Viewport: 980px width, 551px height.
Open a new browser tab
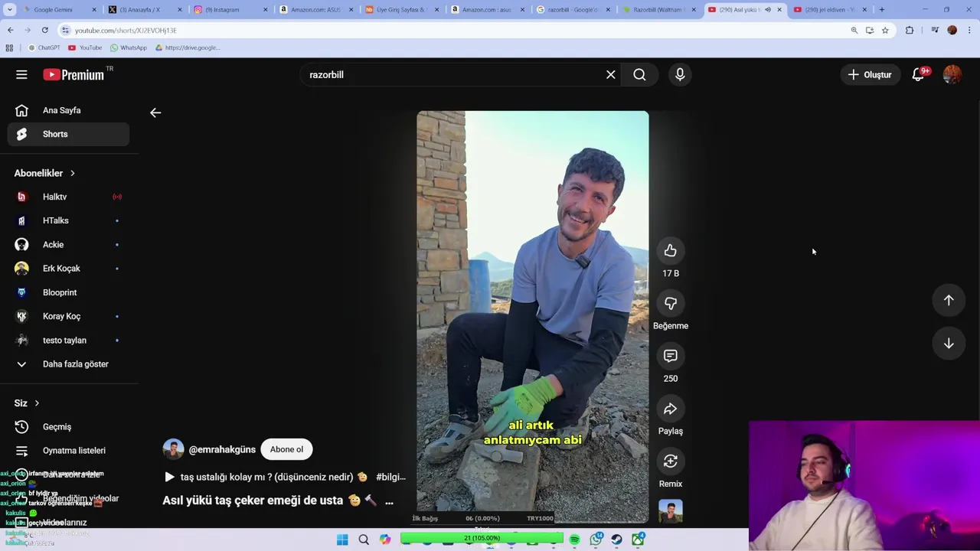[881, 10]
